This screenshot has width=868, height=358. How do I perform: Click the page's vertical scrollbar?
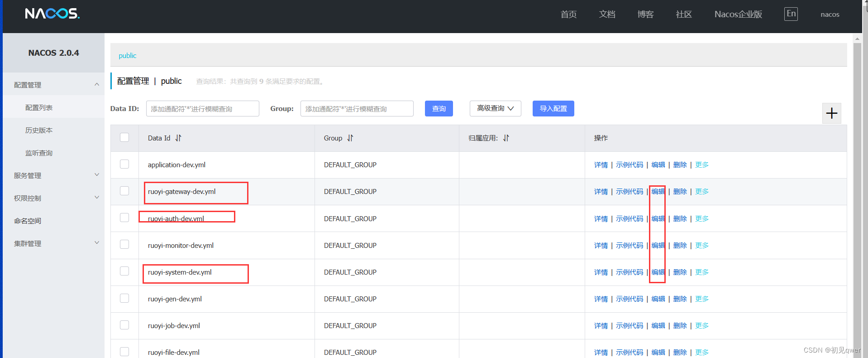click(857, 199)
